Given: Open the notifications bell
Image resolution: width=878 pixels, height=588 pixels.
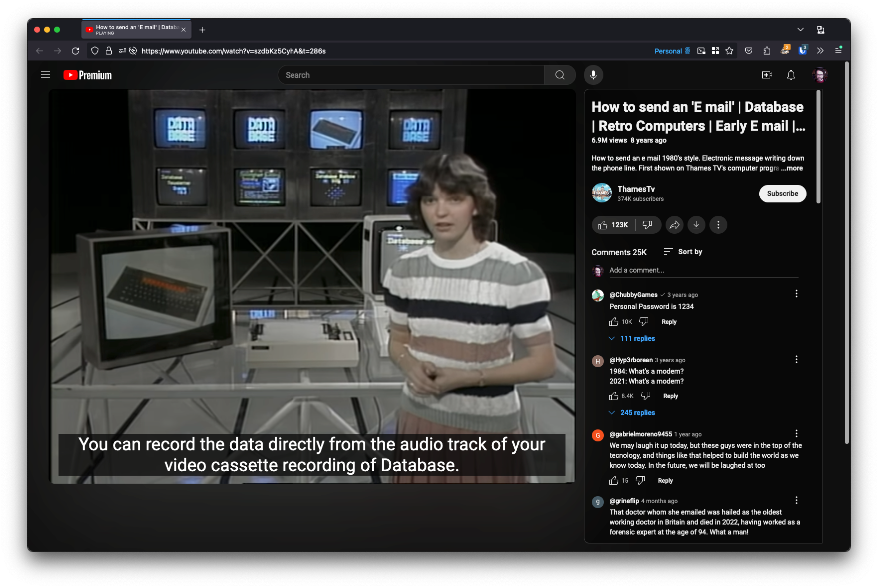Looking at the screenshot, I should 791,75.
